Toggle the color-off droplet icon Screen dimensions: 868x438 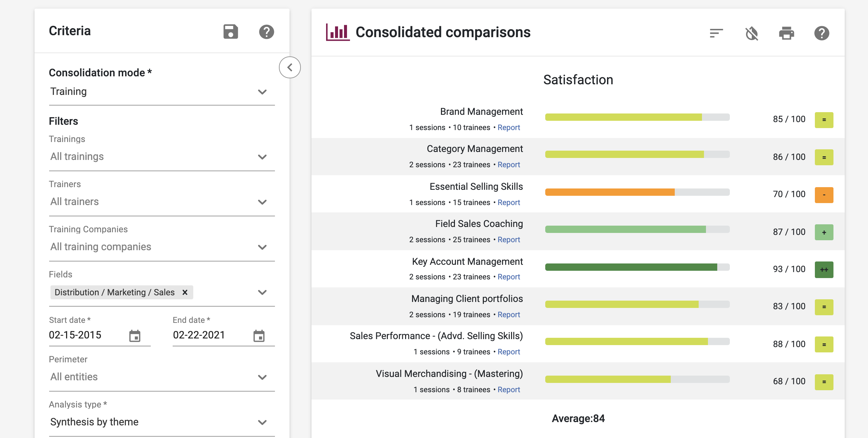click(751, 33)
